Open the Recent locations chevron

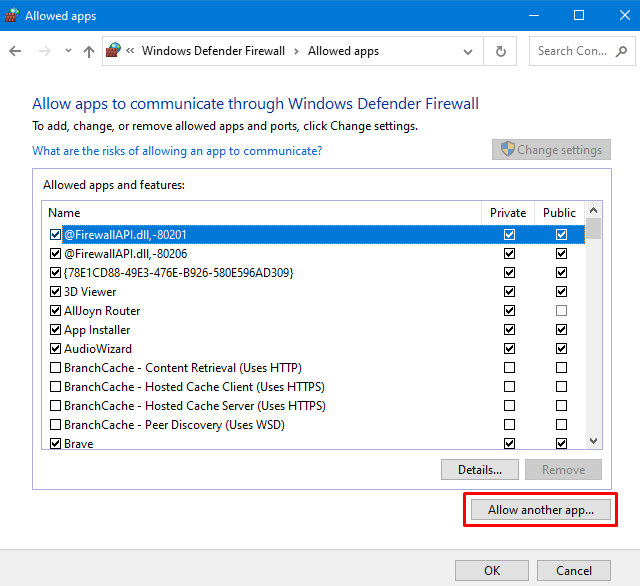pyautogui.click(x=68, y=51)
